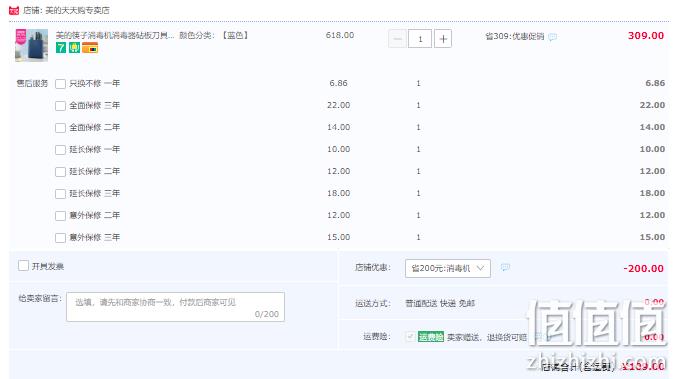676x379 pixels.
Task: Enable the 开具发票 invoice checkbox
Action: [x=23, y=266]
